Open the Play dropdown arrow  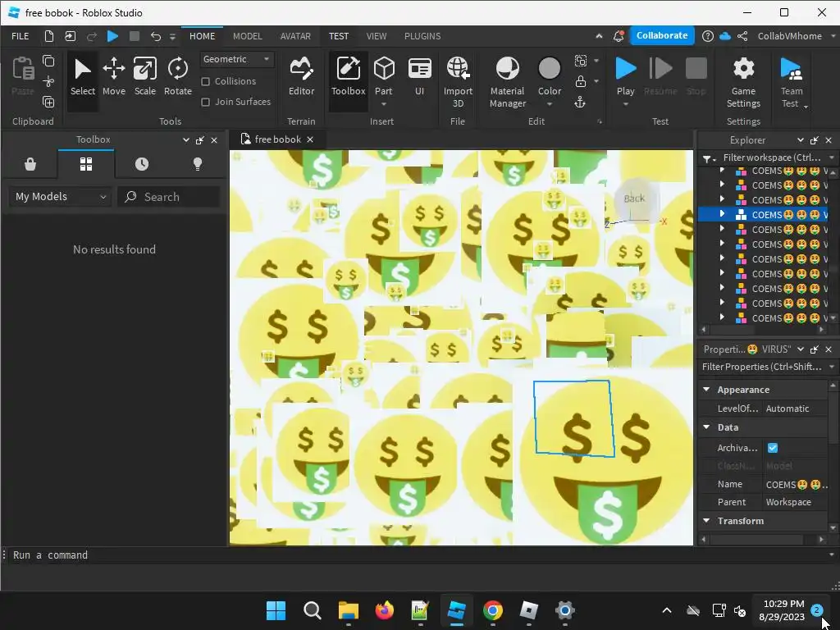tap(625, 104)
